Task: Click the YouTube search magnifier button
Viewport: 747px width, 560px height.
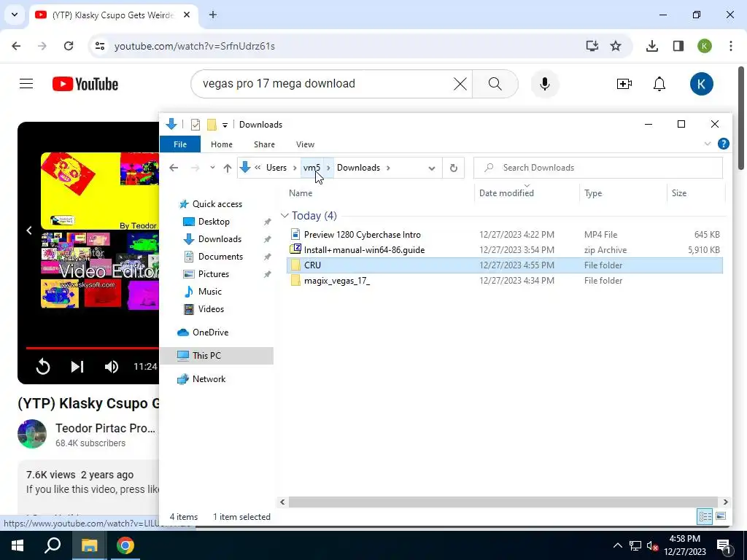Action: coord(495,84)
